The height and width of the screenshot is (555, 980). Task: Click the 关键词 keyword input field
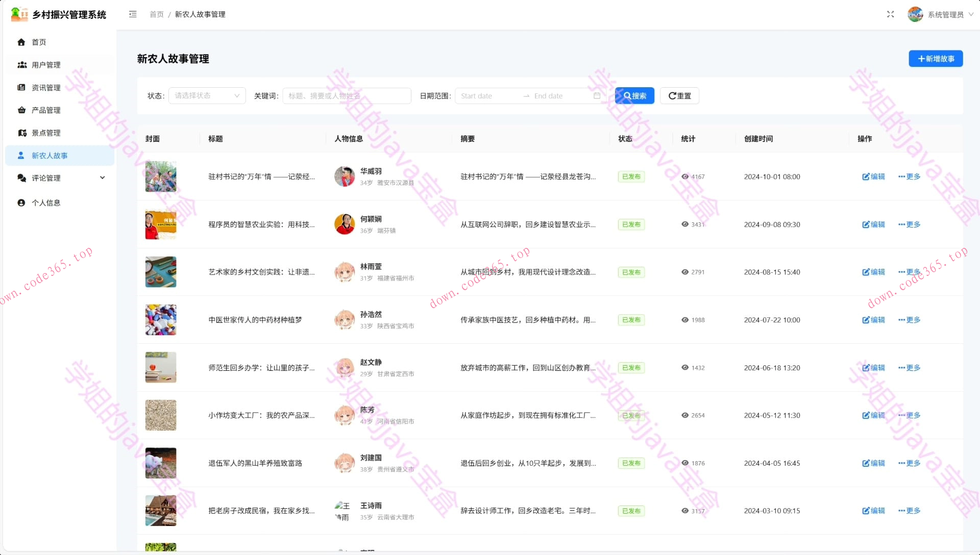(346, 95)
